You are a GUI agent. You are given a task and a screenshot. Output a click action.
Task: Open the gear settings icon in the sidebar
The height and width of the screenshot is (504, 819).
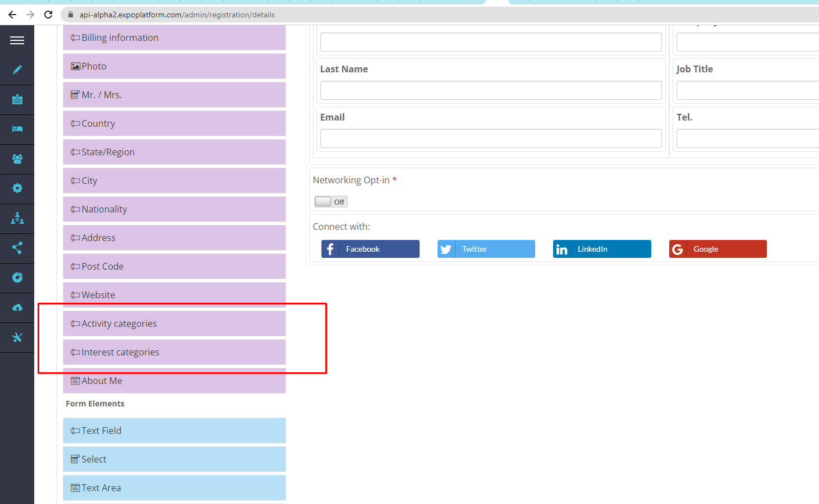point(17,188)
